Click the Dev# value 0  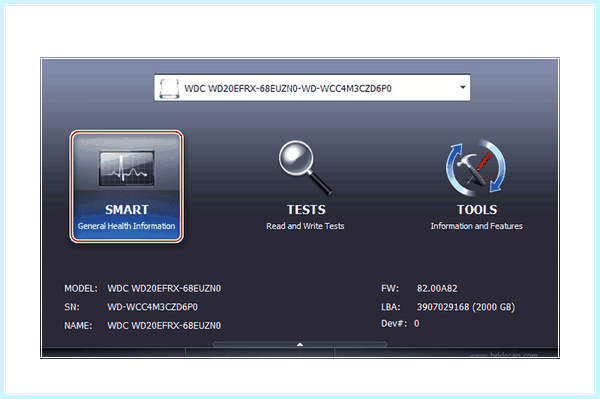[416, 324]
